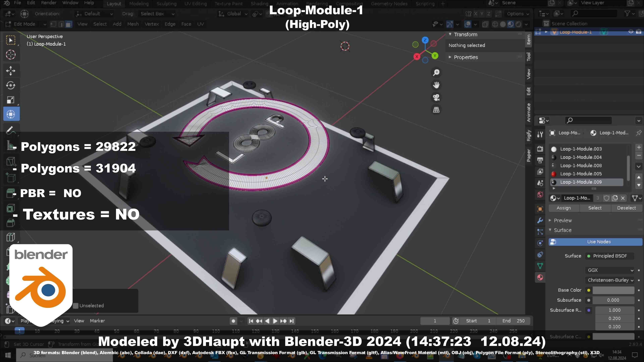Open the Global transform orientation dropdown

pos(233,14)
